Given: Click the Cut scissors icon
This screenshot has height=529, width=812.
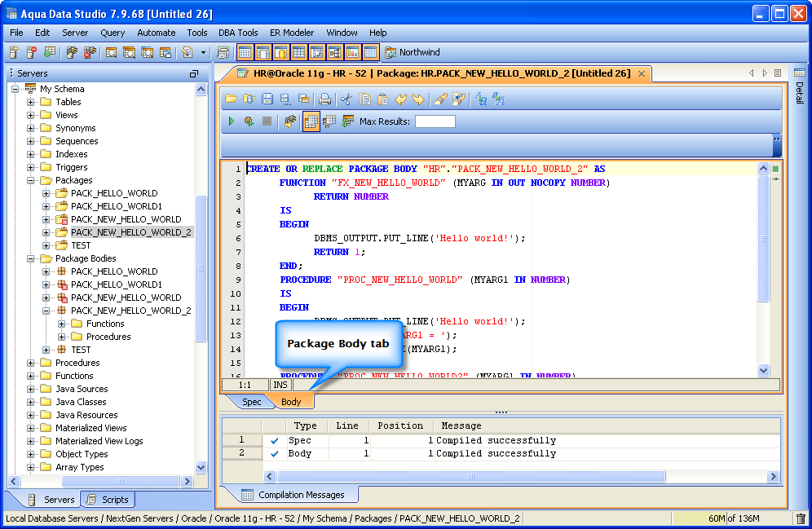Looking at the screenshot, I should tap(346, 99).
